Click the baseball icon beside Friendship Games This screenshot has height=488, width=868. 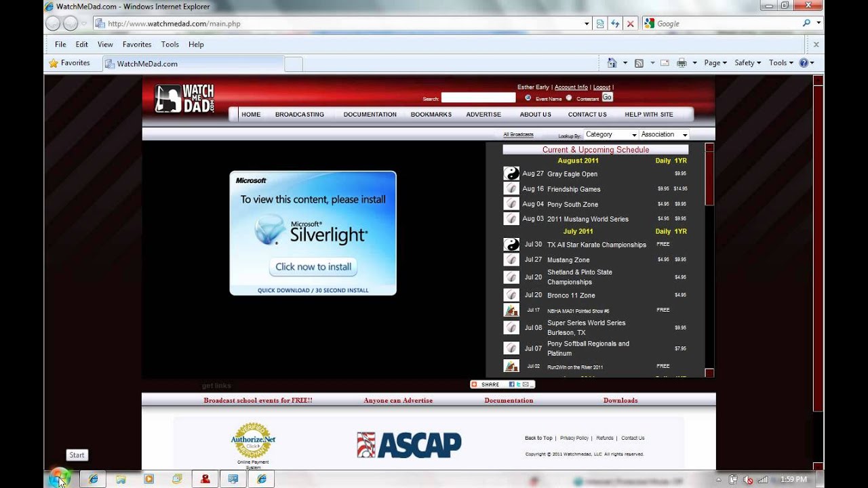(x=511, y=188)
